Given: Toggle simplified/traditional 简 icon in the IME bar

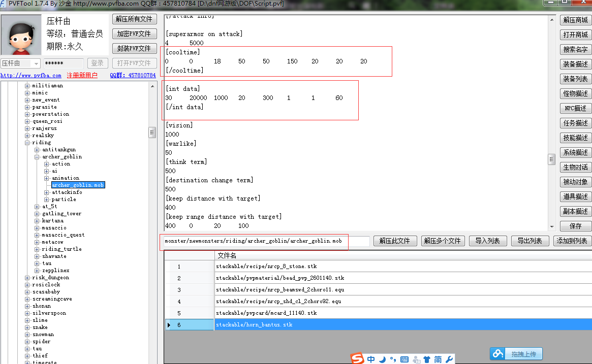Looking at the screenshot, I should tap(438, 359).
